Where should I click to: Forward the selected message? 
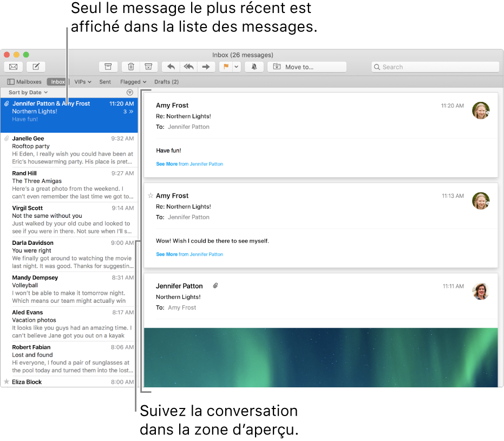(x=206, y=67)
